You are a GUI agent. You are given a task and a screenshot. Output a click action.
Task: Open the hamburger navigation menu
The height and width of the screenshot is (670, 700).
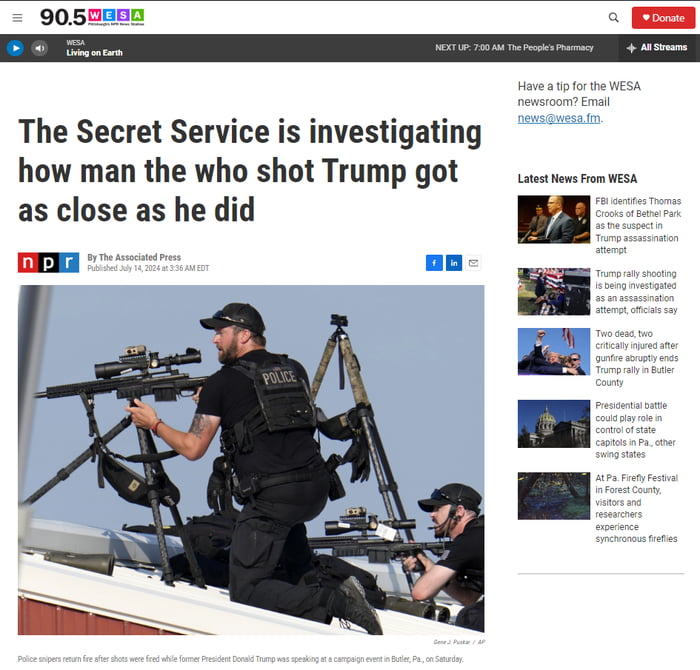point(17,18)
